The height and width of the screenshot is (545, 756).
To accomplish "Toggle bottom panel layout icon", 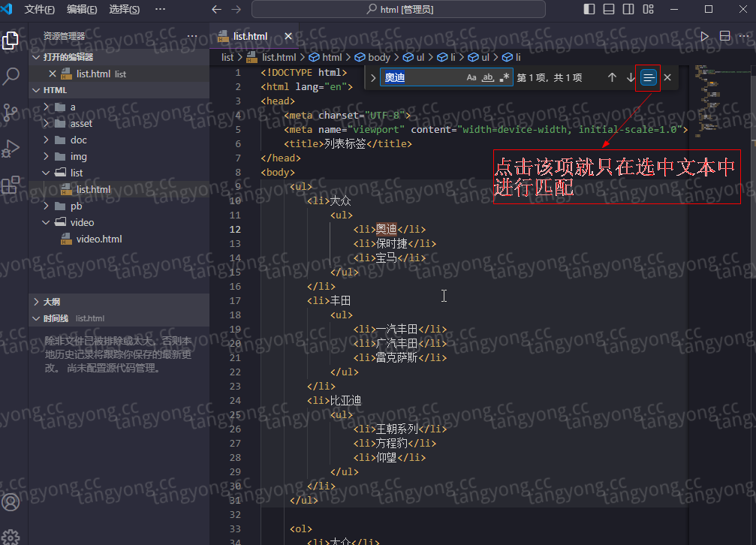I will [x=609, y=9].
